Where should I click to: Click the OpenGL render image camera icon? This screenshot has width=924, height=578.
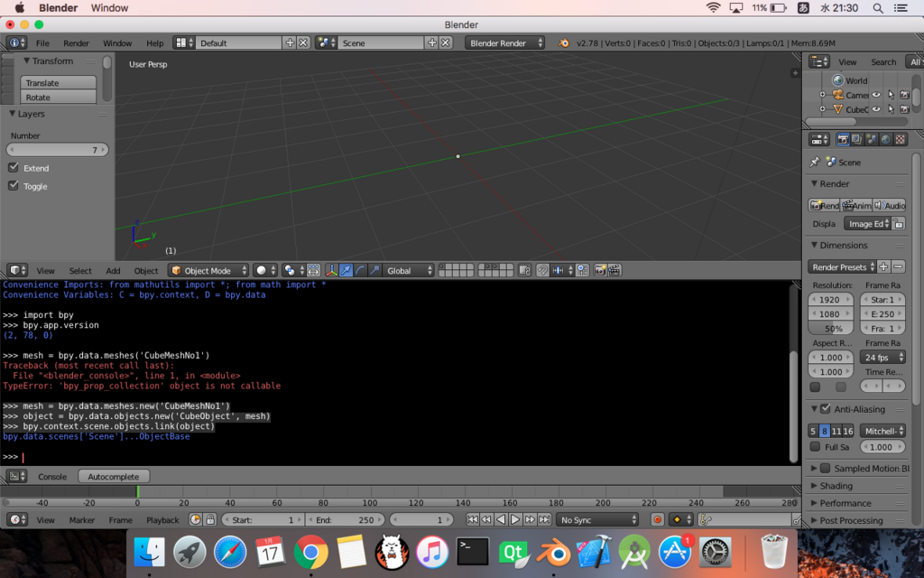600,270
